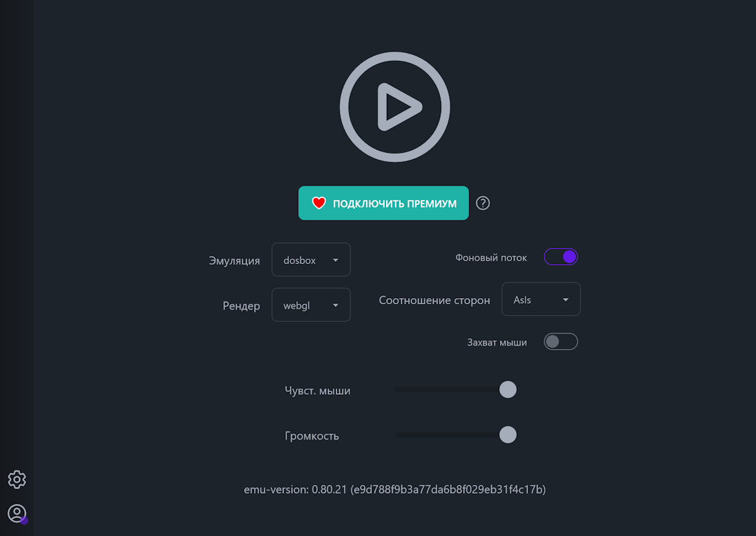Screen dimensions: 756x536
Task: Click the Эмуляция label
Action: pyautogui.click(x=234, y=261)
